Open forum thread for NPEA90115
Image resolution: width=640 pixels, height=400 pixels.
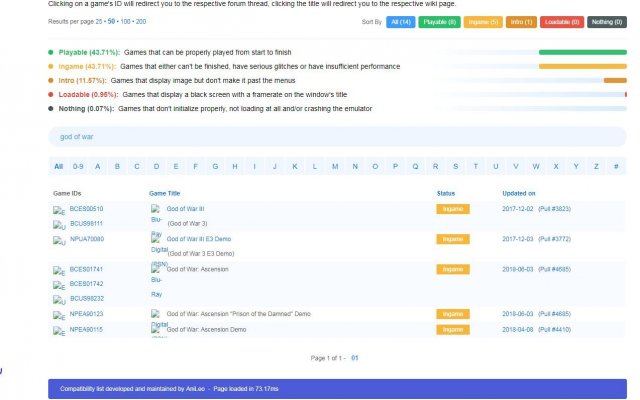click(x=86, y=329)
